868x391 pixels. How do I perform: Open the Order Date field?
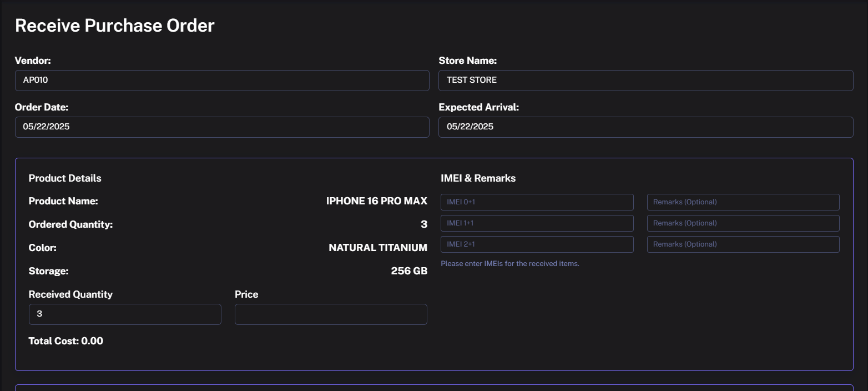222,127
